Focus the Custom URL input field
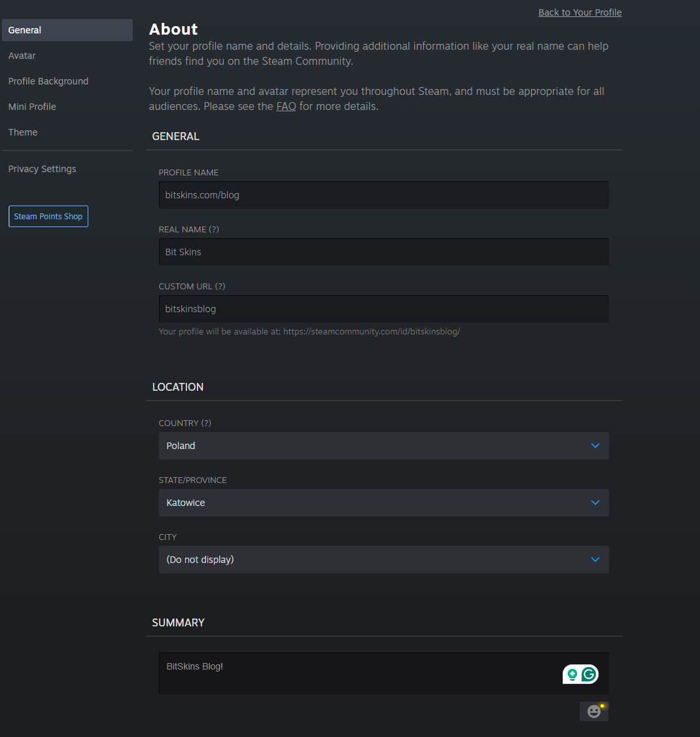 point(383,309)
